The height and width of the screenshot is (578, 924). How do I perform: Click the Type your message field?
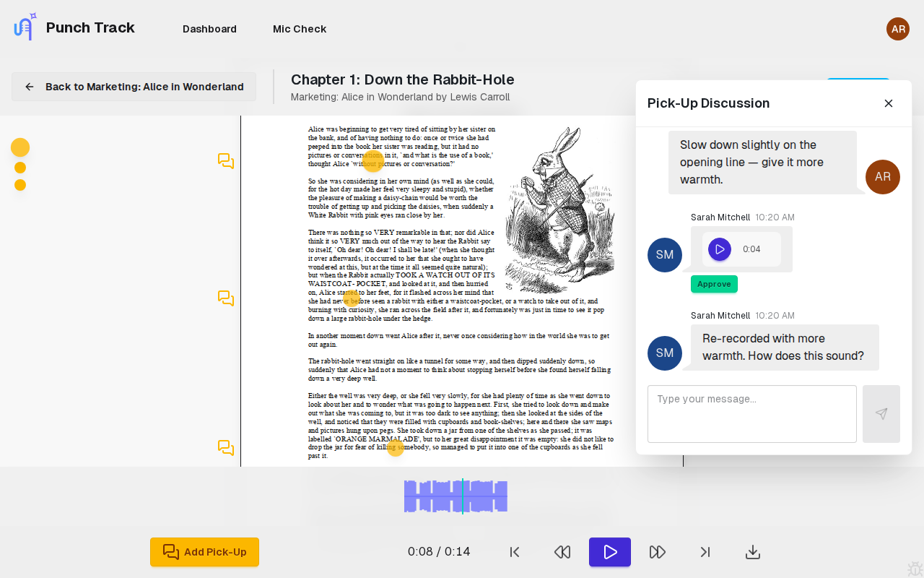tap(752, 413)
